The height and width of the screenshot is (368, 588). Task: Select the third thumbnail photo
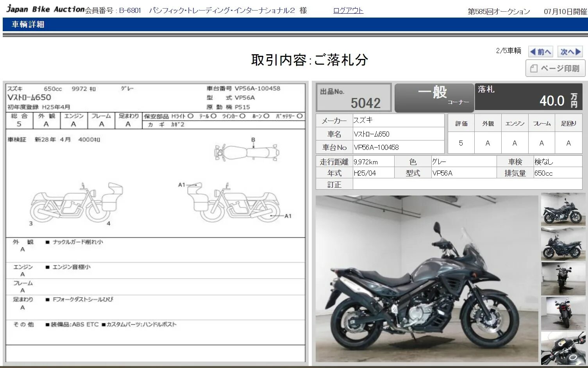click(563, 279)
